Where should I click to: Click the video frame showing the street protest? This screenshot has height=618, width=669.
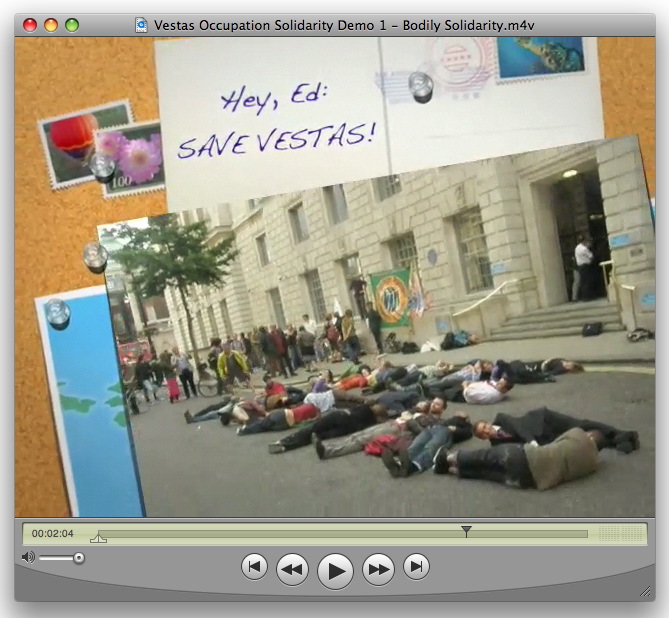pyautogui.click(x=335, y=277)
